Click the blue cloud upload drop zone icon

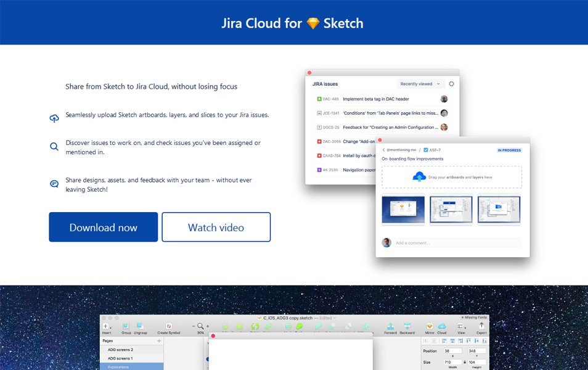pyautogui.click(x=419, y=176)
